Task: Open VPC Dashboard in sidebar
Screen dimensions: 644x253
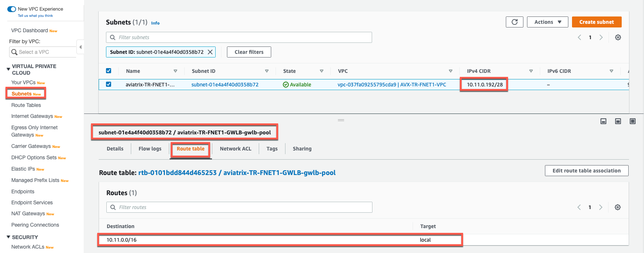Action: (x=30, y=30)
